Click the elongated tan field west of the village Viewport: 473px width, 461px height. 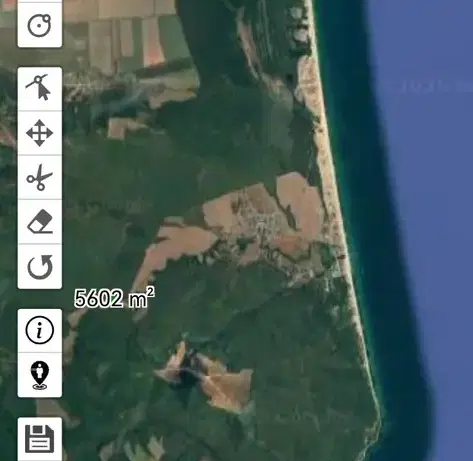pyautogui.click(x=173, y=248)
